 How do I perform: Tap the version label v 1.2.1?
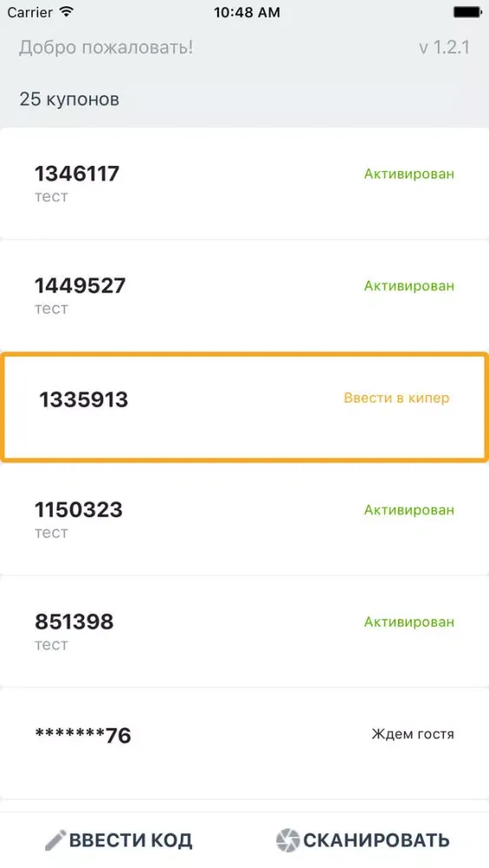pyautogui.click(x=444, y=48)
